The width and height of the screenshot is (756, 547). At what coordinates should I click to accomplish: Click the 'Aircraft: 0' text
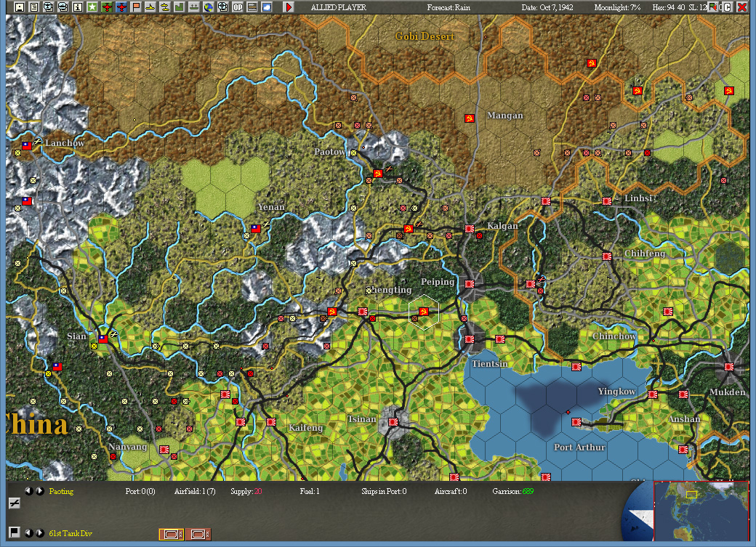click(x=450, y=491)
